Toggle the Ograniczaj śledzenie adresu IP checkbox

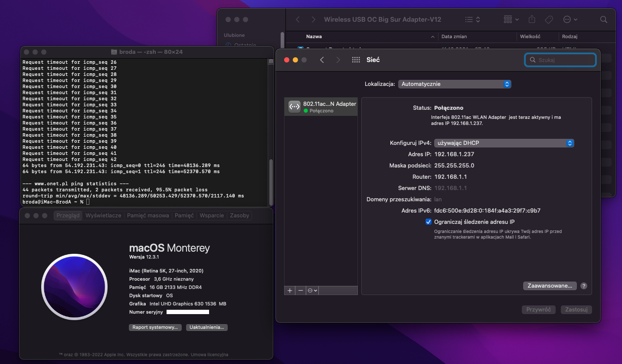coord(429,222)
